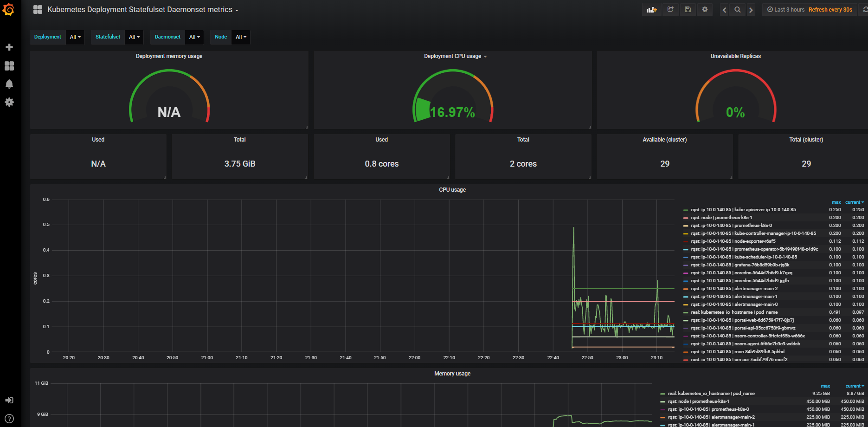Click the Deployment variable label
This screenshot has height=427, width=868.
48,37
